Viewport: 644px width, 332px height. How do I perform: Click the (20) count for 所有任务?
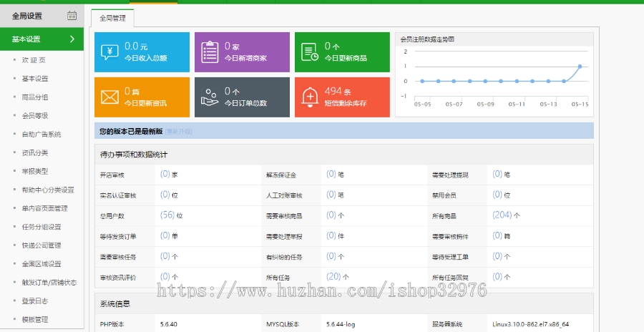point(333,276)
